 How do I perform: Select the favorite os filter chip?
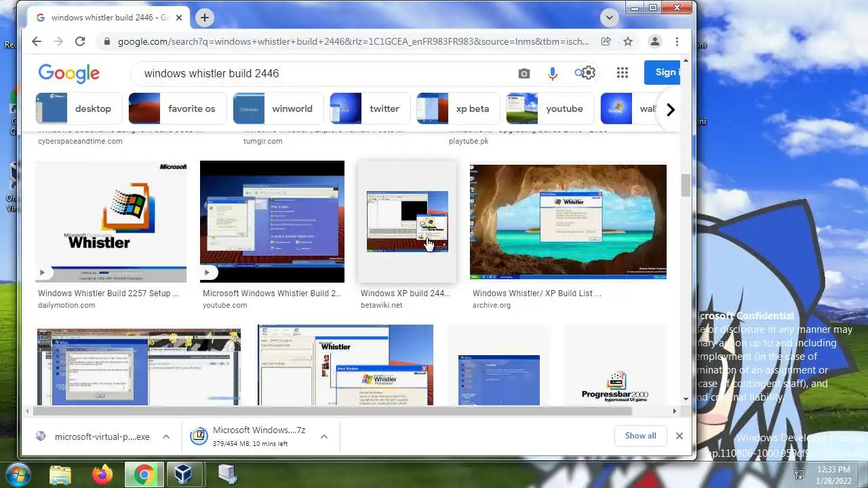point(177,108)
